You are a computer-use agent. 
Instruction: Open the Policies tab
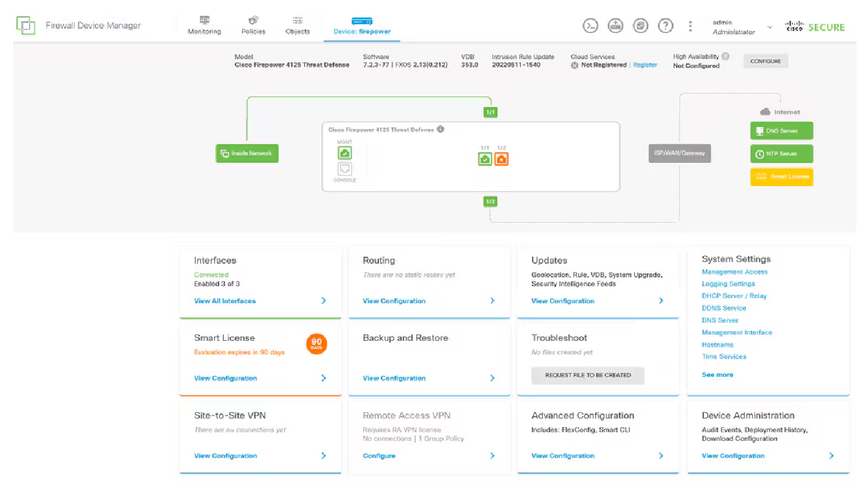[x=252, y=26]
